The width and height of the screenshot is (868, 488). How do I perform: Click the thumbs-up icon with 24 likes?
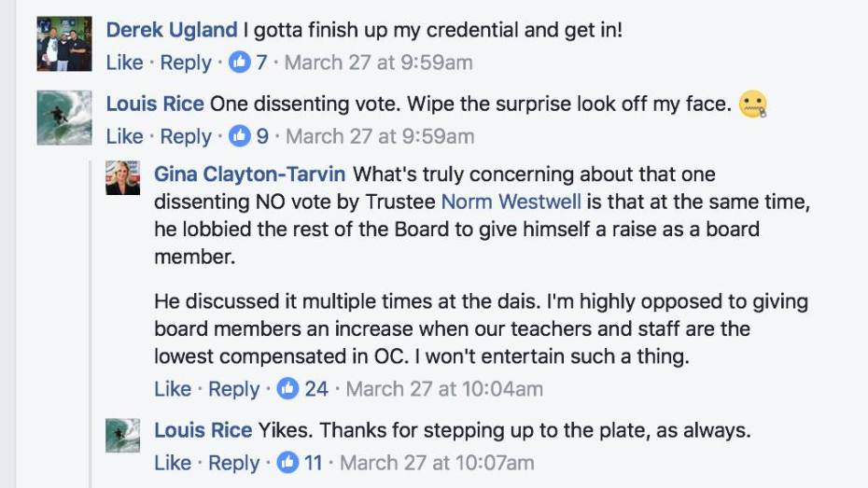point(288,388)
